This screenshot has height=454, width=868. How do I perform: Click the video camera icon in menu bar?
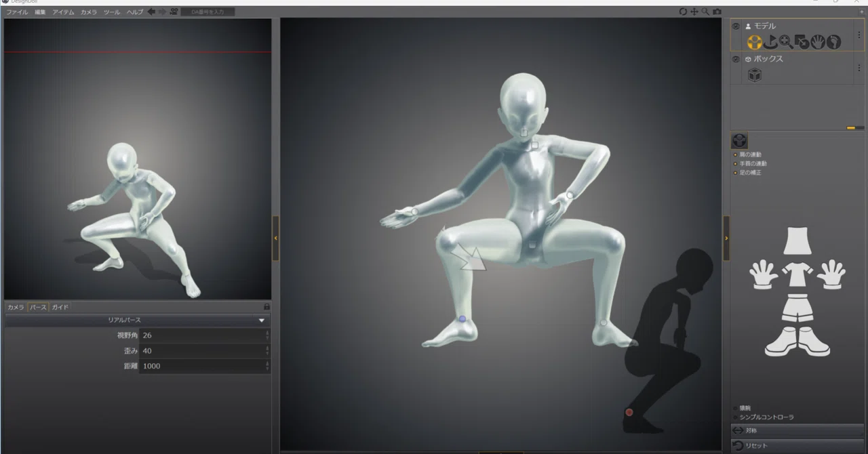[174, 12]
